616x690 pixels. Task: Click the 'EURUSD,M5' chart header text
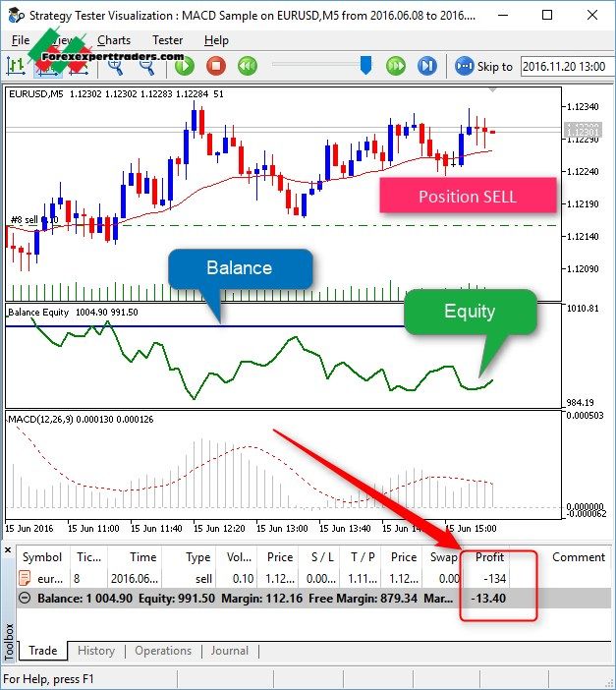(36, 93)
